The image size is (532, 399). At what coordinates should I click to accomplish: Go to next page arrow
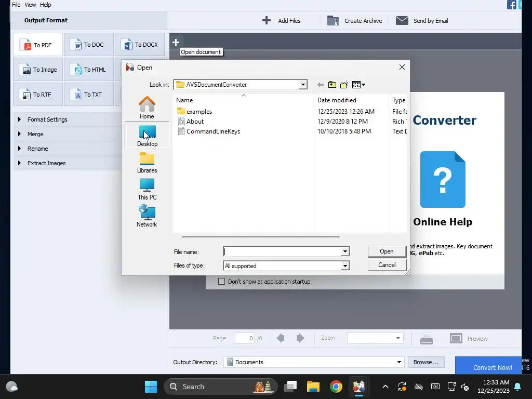click(300, 338)
